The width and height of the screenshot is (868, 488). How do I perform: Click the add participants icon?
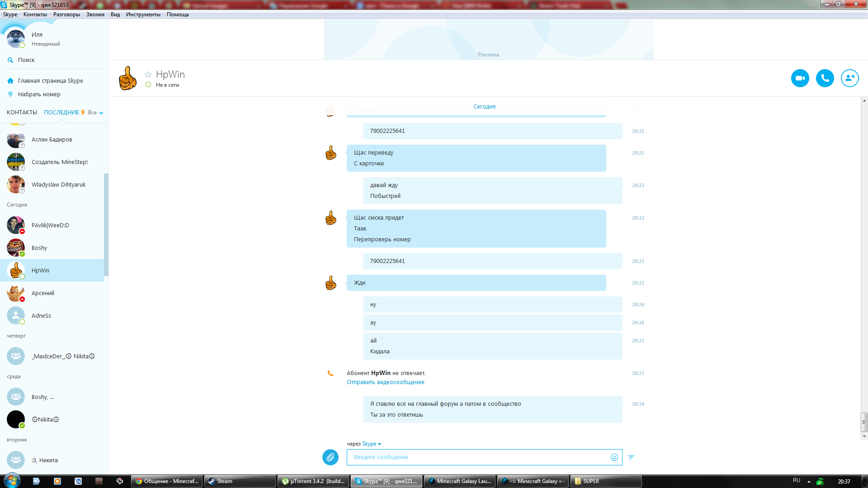849,78
